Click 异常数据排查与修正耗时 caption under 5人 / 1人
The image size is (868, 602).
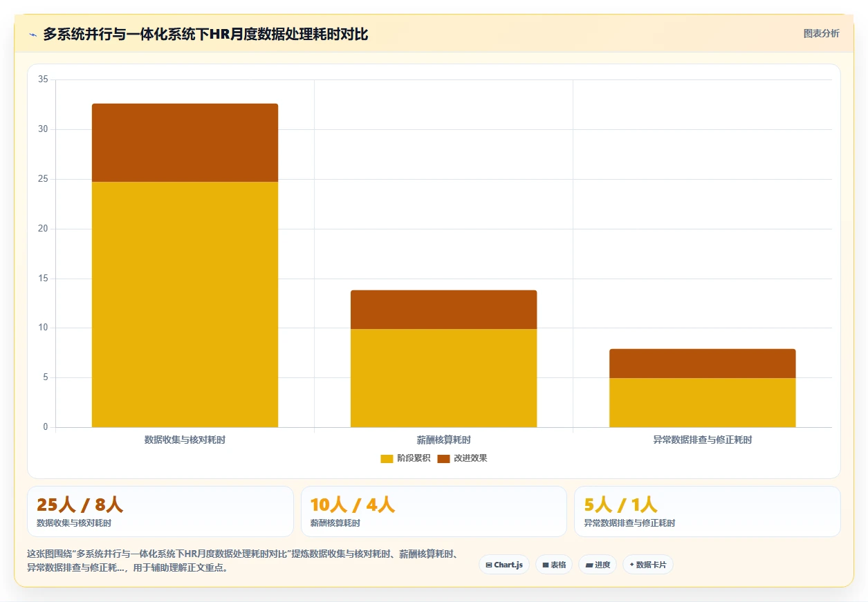tap(629, 523)
